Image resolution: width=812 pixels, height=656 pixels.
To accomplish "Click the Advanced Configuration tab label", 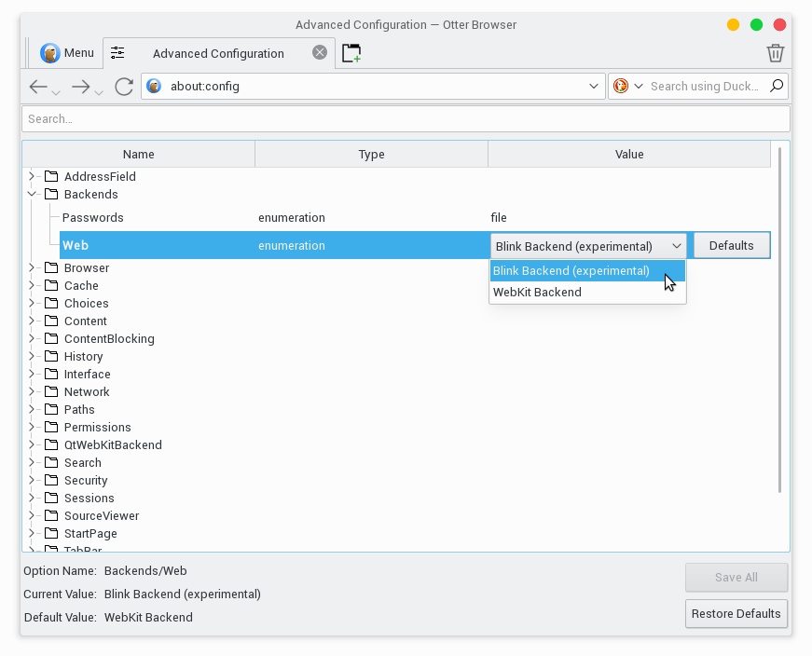I will (x=218, y=53).
